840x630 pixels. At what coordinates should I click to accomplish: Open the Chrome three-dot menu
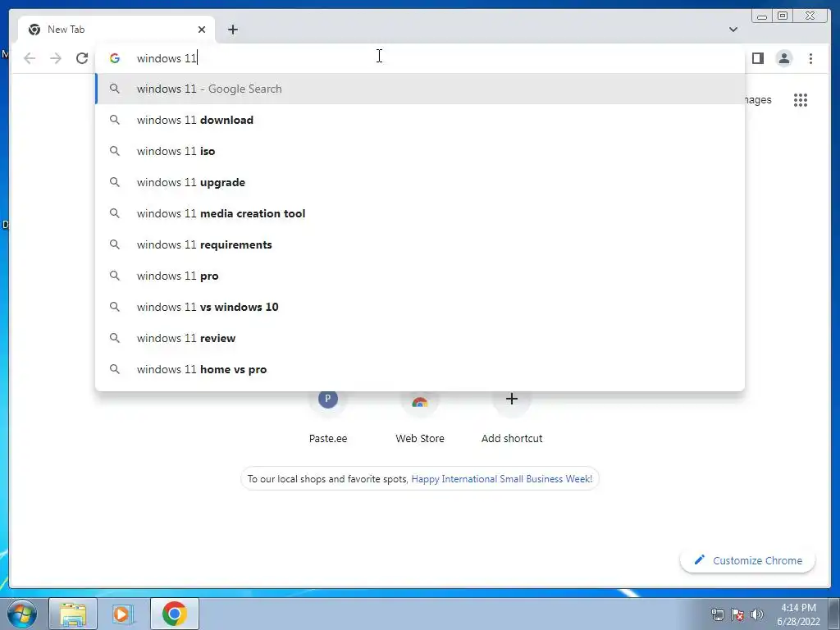click(810, 58)
